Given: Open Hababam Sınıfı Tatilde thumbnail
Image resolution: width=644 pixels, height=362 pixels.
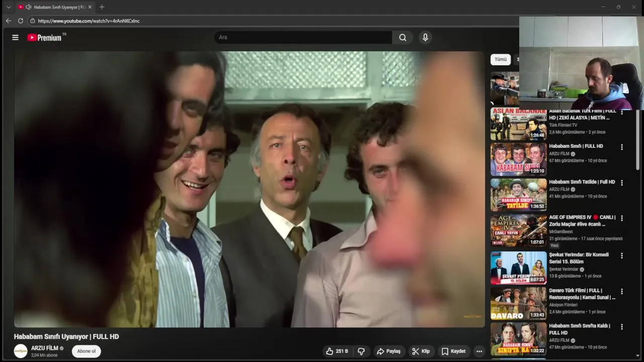Looking at the screenshot, I should (518, 195).
